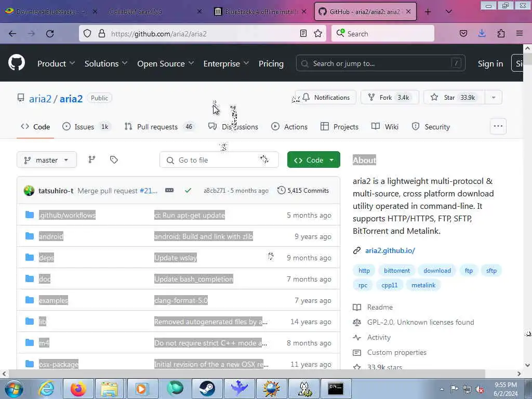532x399 pixels.
Task: Open the Activity link in About
Action: coord(379,337)
